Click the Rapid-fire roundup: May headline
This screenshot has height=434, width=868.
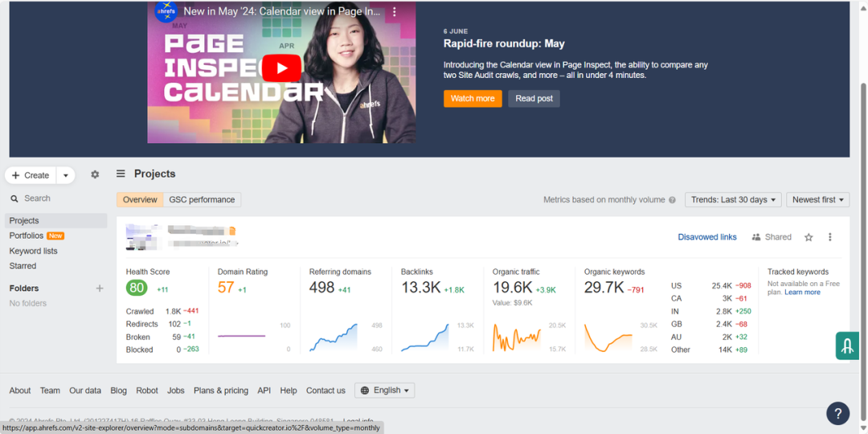tap(504, 43)
